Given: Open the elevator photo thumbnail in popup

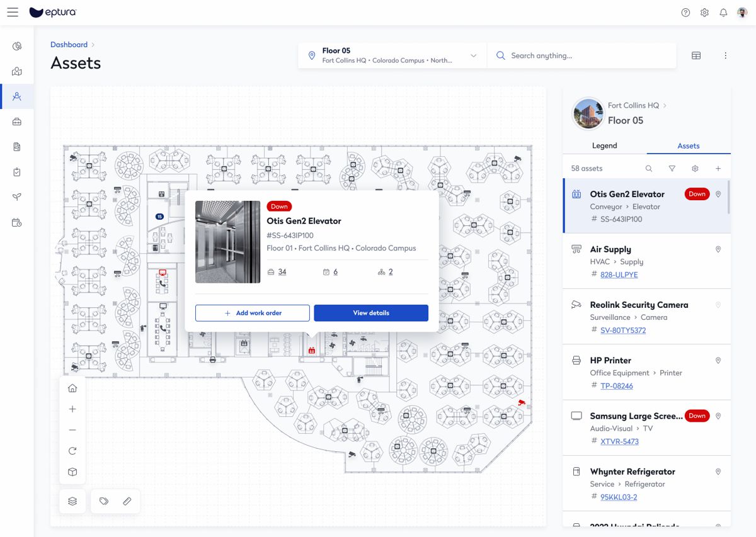Looking at the screenshot, I should [x=228, y=242].
